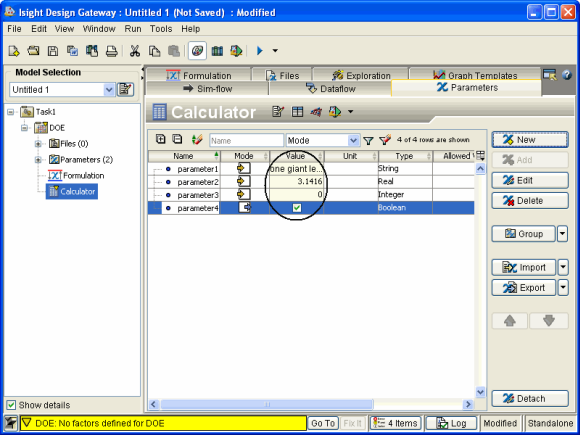Open the Export dropdown arrow

(562, 287)
